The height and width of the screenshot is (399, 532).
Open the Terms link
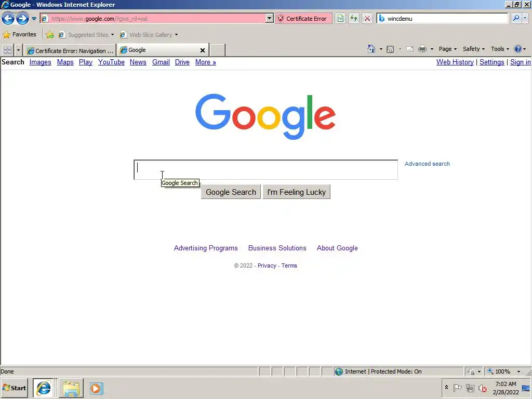pyautogui.click(x=289, y=265)
